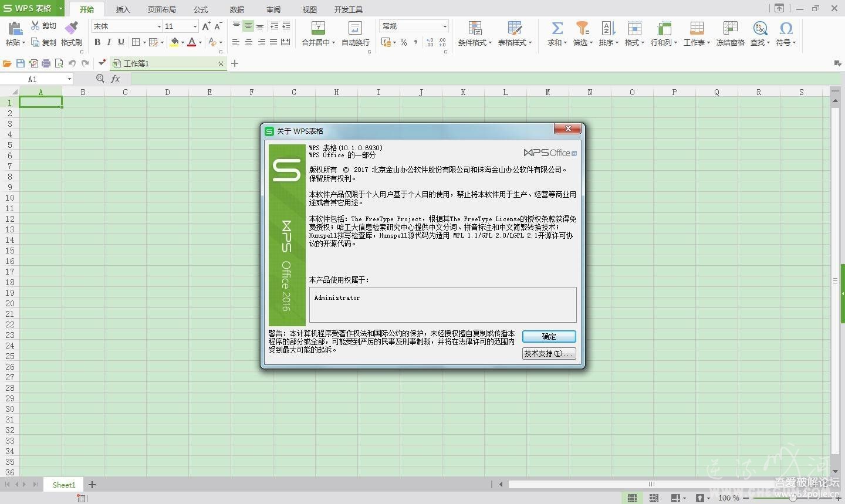Click the red font color A

point(191,42)
